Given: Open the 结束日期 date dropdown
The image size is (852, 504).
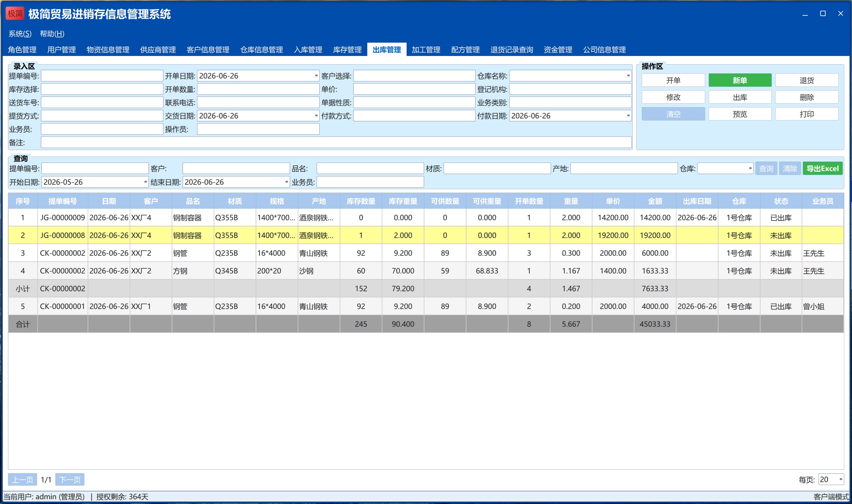Looking at the screenshot, I should coord(286,182).
